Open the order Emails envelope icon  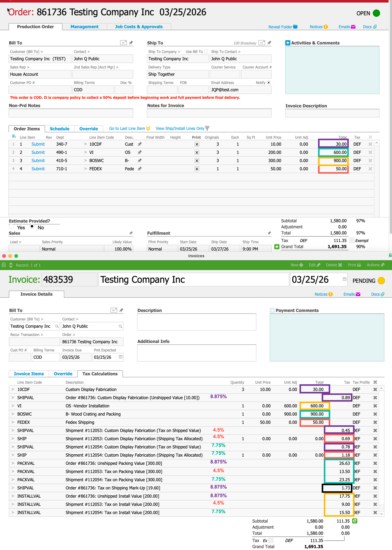[x=353, y=27]
